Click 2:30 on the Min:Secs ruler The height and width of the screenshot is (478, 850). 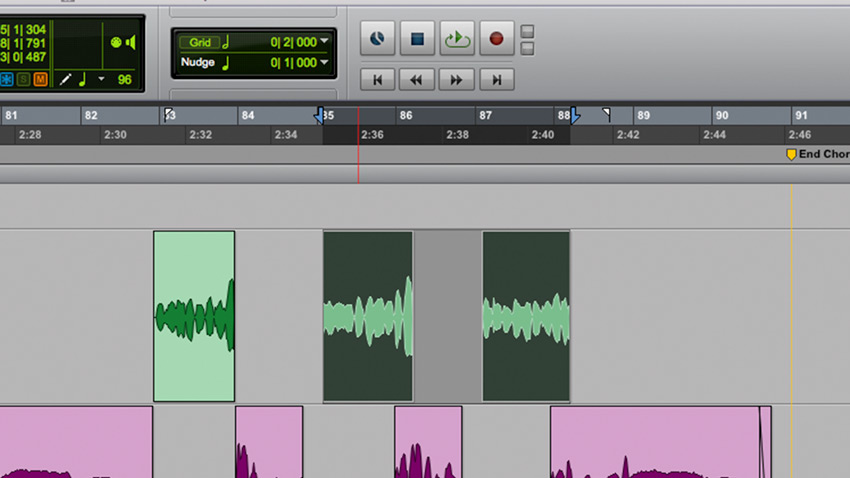click(115, 135)
